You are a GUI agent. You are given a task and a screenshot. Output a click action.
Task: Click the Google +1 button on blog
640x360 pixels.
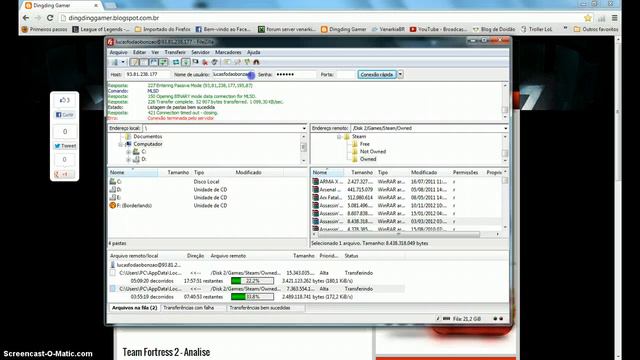coord(64,174)
